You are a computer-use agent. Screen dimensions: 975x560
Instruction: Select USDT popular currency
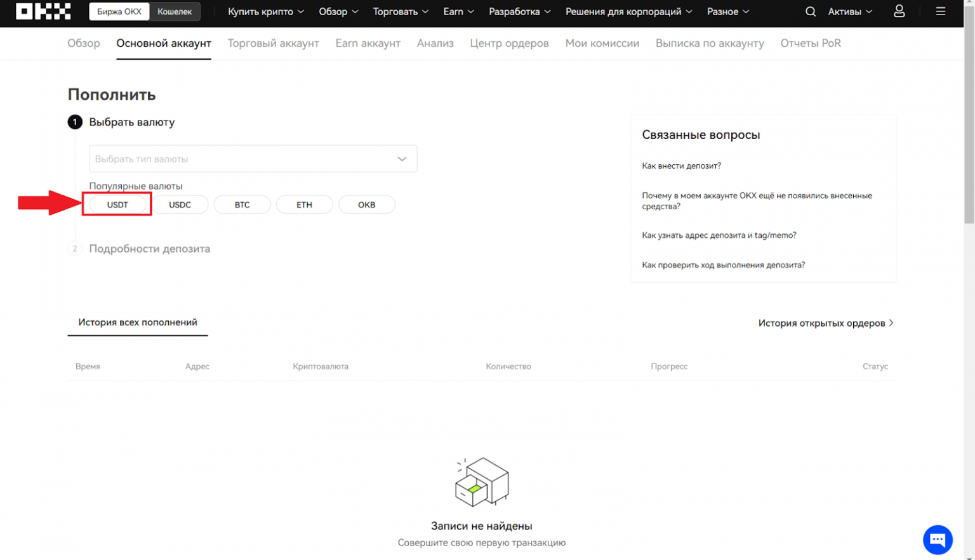(117, 205)
